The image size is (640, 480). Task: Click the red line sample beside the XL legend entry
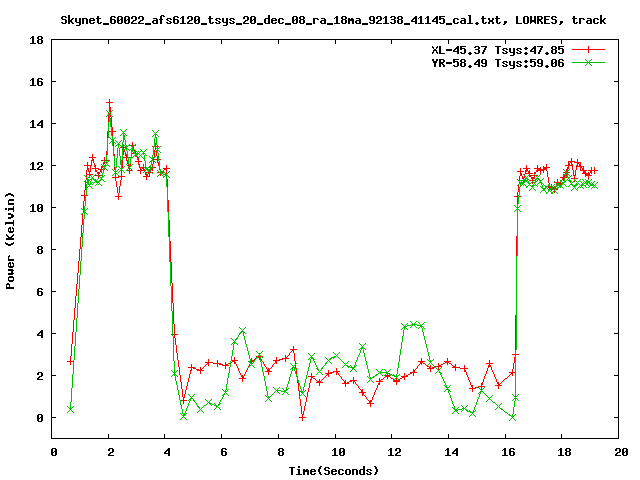click(x=588, y=50)
